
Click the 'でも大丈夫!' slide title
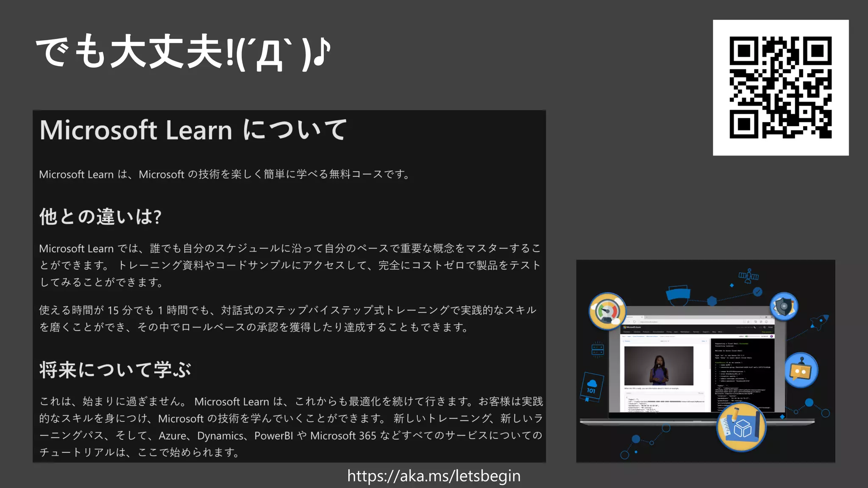(x=183, y=52)
